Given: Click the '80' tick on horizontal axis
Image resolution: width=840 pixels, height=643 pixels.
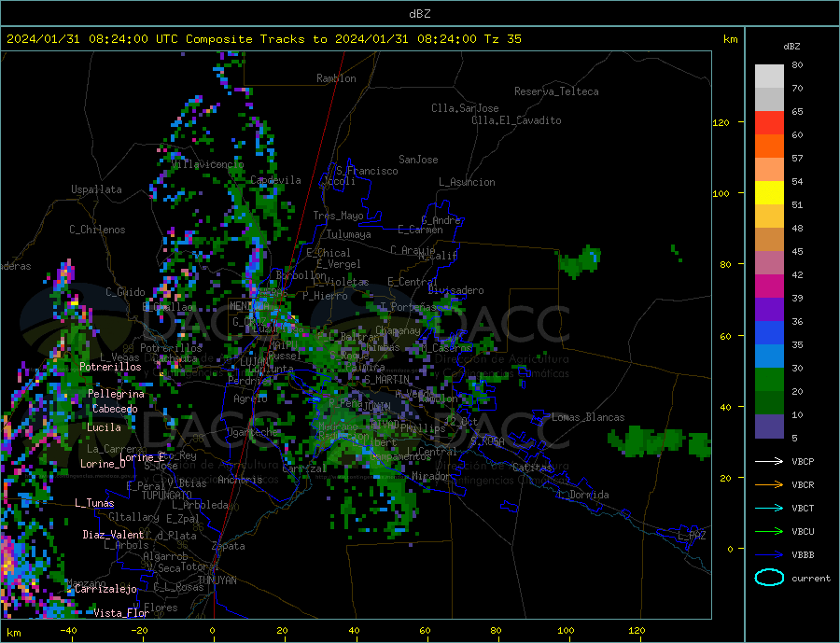Looking at the screenshot, I should pos(496,631).
